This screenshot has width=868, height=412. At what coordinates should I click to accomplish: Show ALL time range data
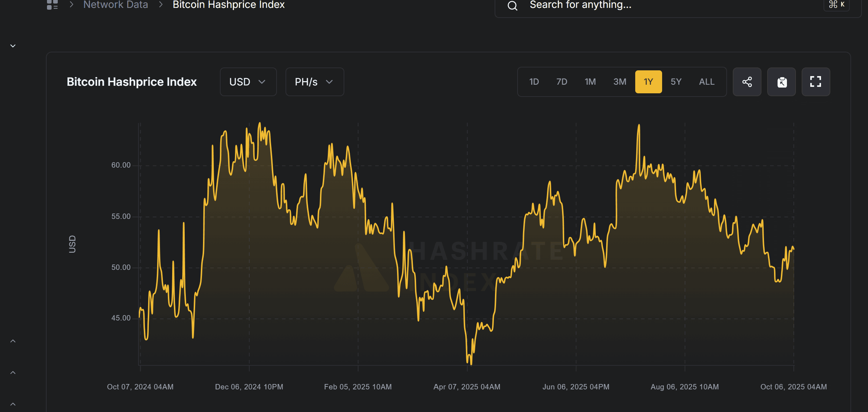(707, 82)
